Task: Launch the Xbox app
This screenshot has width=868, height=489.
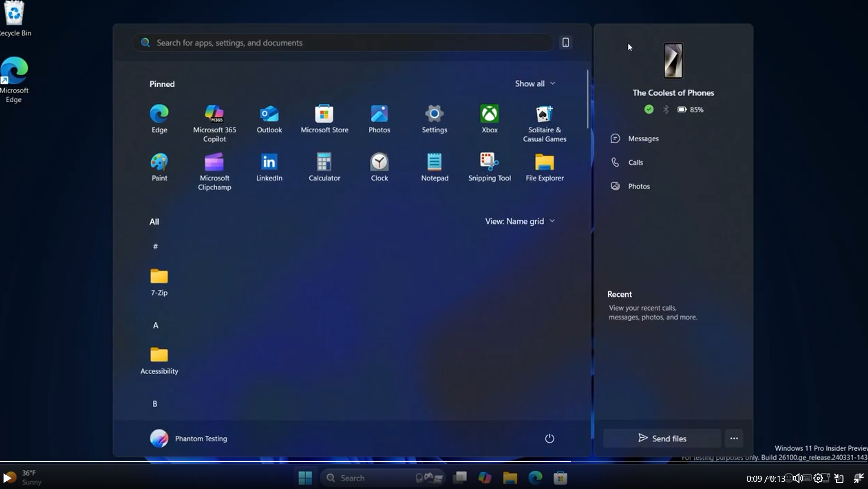Action: click(x=489, y=119)
